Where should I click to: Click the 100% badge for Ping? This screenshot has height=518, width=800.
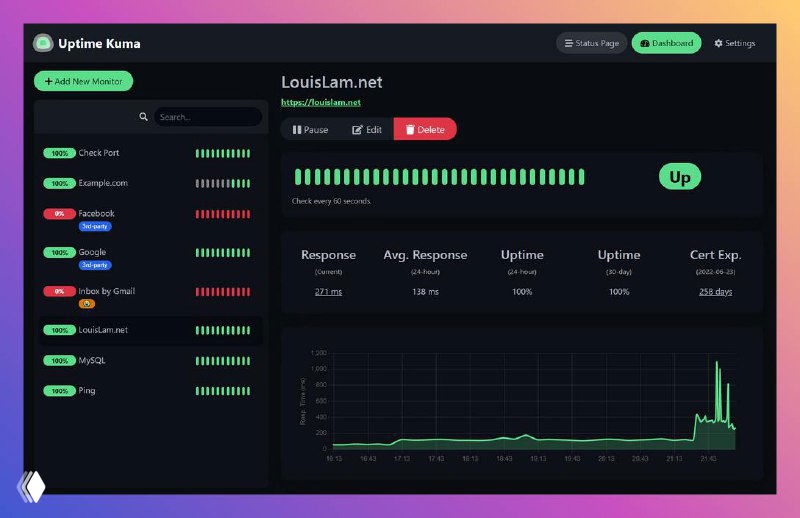click(59, 391)
